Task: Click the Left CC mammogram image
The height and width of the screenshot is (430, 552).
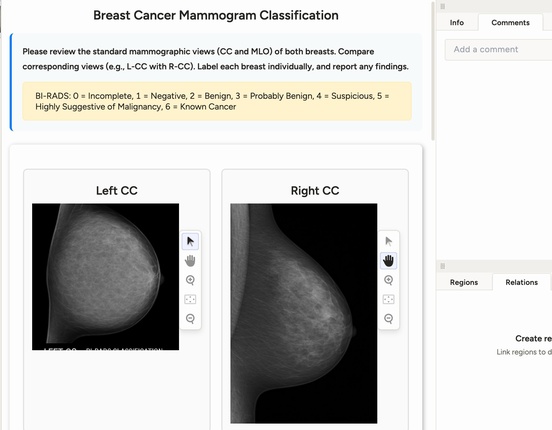Action: (x=105, y=277)
